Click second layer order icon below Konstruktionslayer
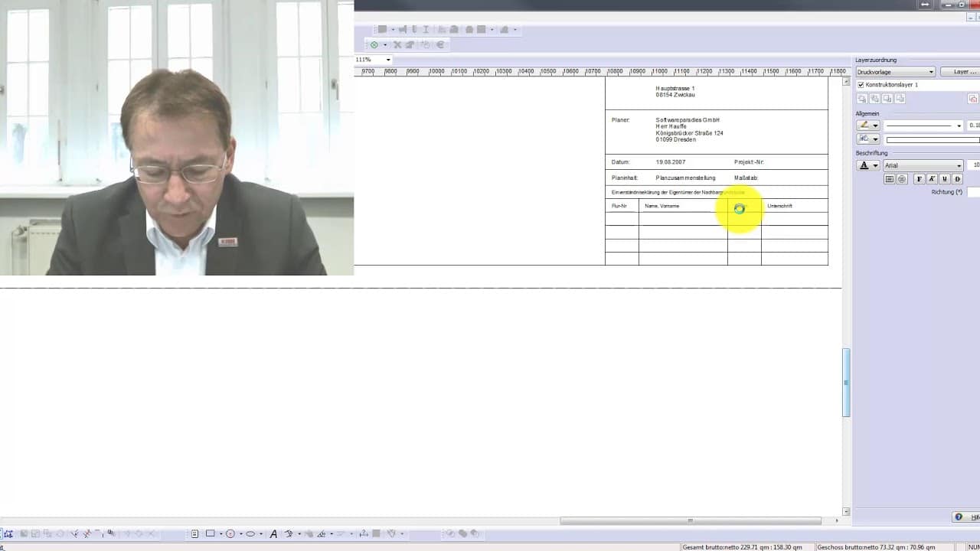Screen dimensions: 980x551 (x=874, y=99)
